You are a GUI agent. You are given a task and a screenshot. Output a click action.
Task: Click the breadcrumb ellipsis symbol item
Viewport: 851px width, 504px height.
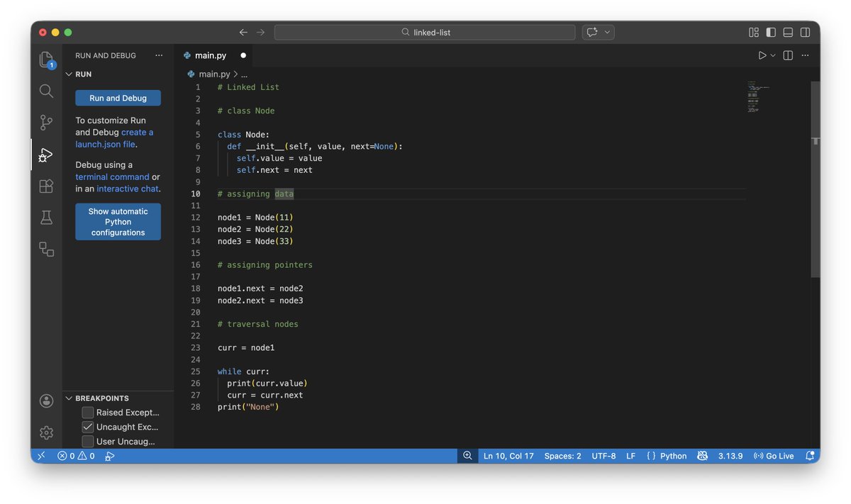244,74
